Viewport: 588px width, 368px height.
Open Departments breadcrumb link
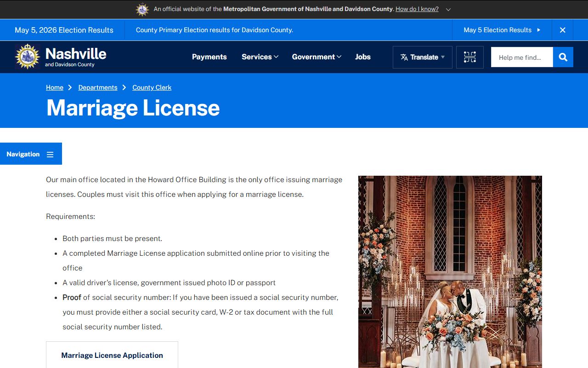[98, 87]
